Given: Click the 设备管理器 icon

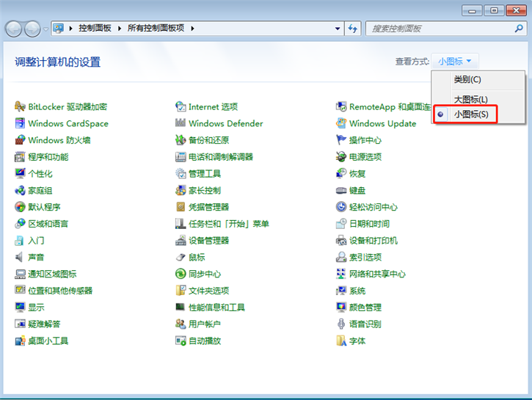Looking at the screenshot, I should pyautogui.click(x=181, y=241).
